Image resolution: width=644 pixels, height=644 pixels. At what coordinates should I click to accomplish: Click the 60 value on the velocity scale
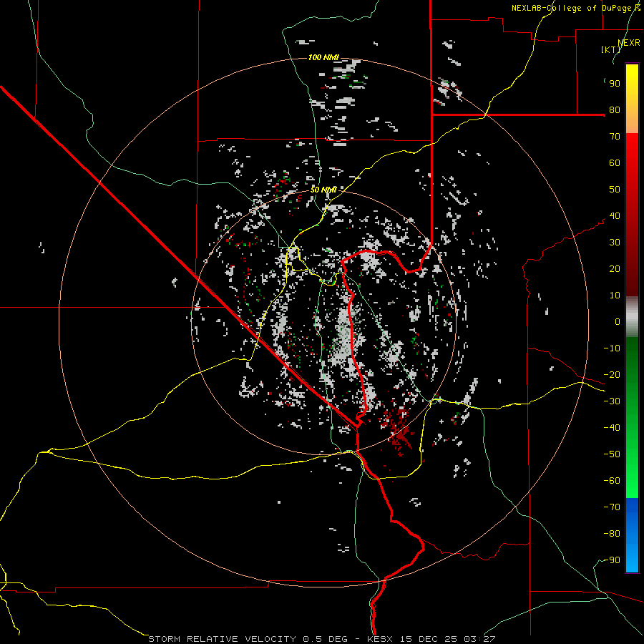[x=615, y=163]
